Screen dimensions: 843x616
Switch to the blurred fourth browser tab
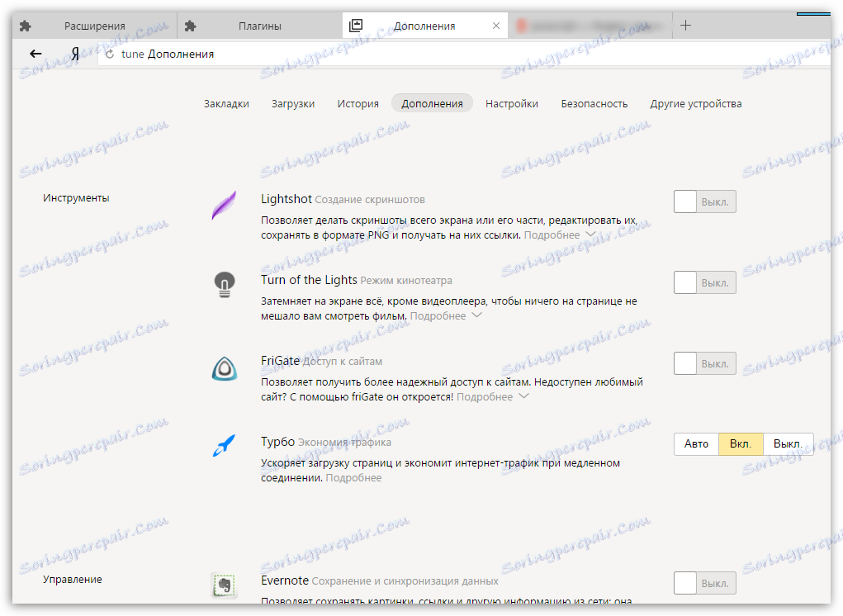(590, 26)
